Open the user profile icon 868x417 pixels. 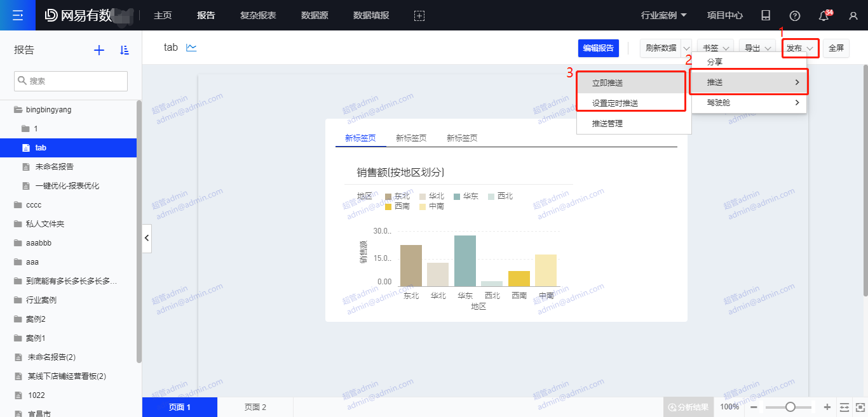pyautogui.click(x=853, y=16)
